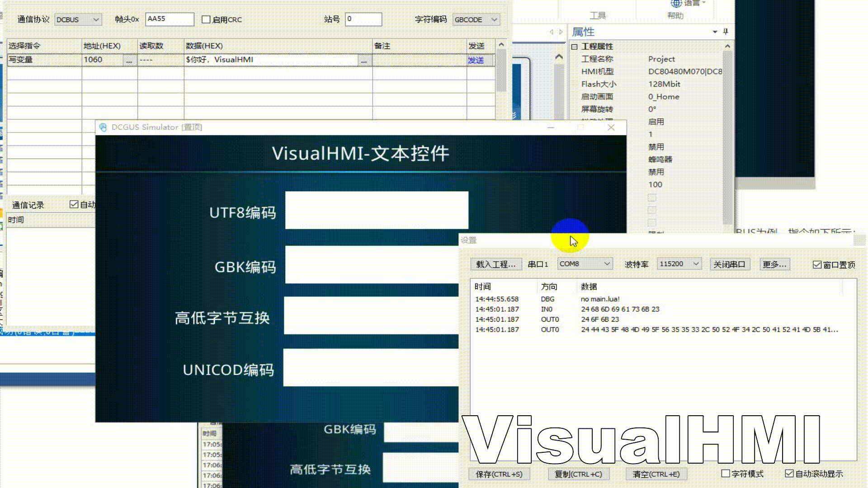This screenshot has height=488, width=868.
Task: Click the 关闭串口 button
Action: (x=729, y=264)
